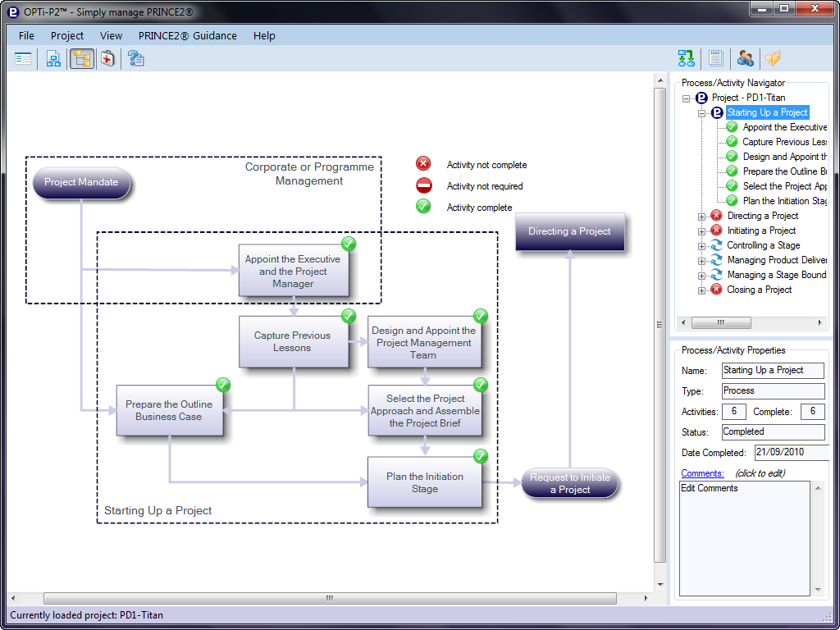
Task: Click the Date Completed field
Action: [792, 452]
